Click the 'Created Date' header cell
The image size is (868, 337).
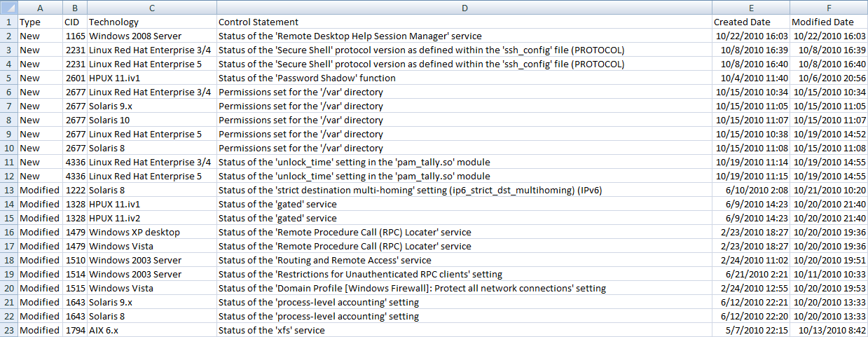coord(751,22)
